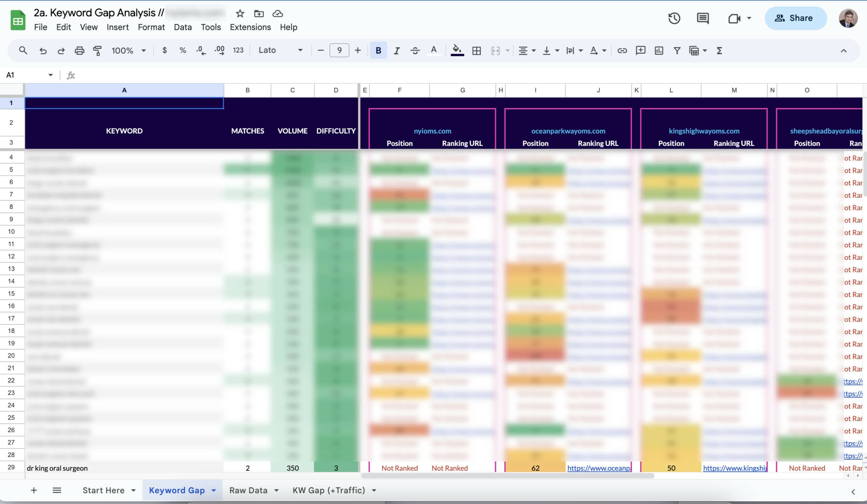The height and width of the screenshot is (504, 867).
Task: Click the functions sigma icon
Action: point(719,50)
